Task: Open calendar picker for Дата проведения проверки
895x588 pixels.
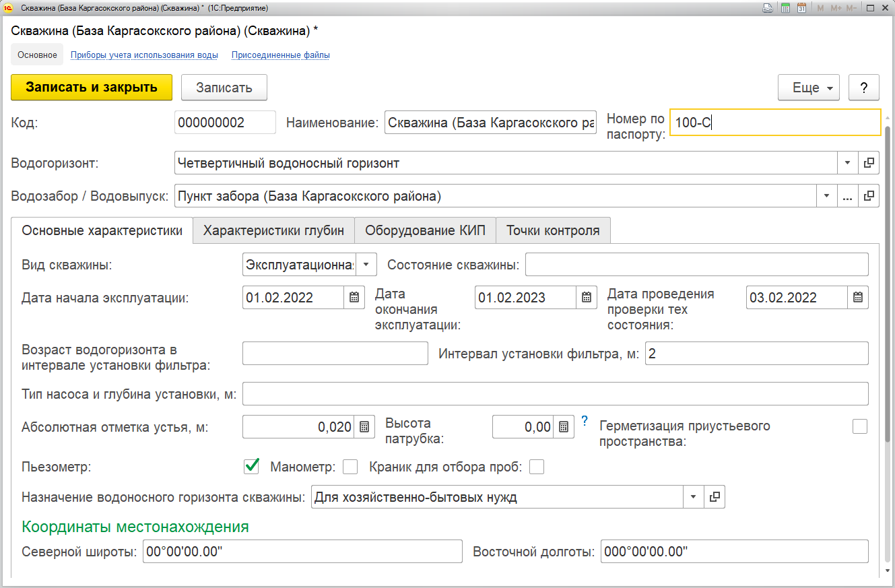Action: (858, 298)
